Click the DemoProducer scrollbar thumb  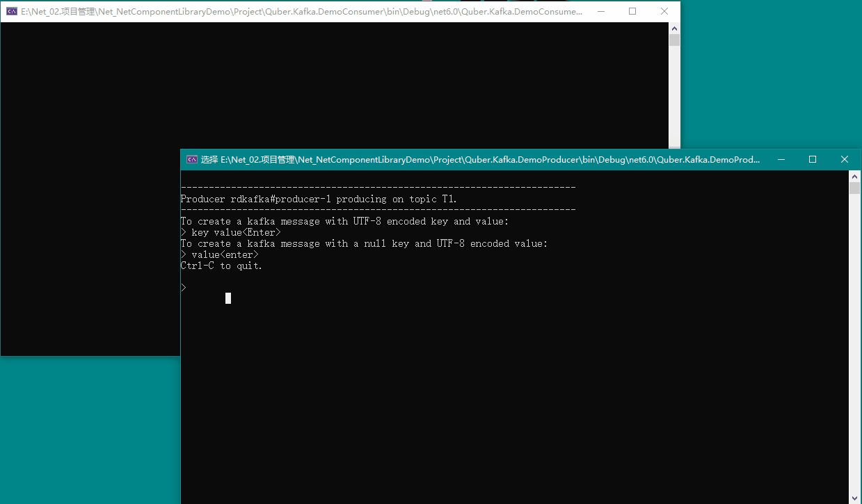(x=854, y=188)
